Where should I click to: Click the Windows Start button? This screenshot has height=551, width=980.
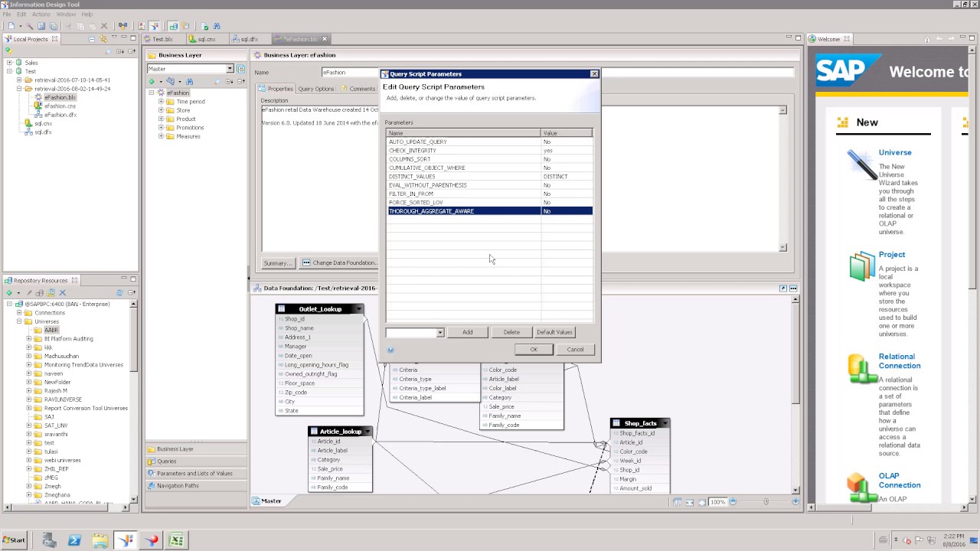point(14,540)
